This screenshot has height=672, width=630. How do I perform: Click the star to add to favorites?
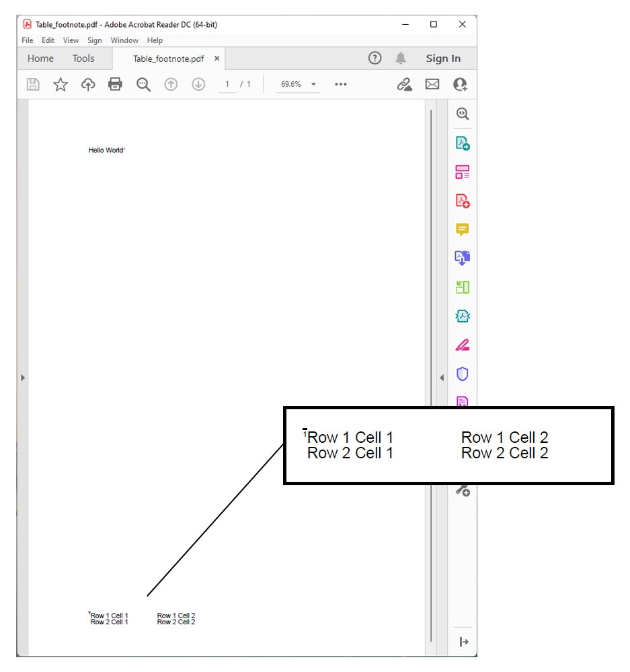(x=61, y=84)
